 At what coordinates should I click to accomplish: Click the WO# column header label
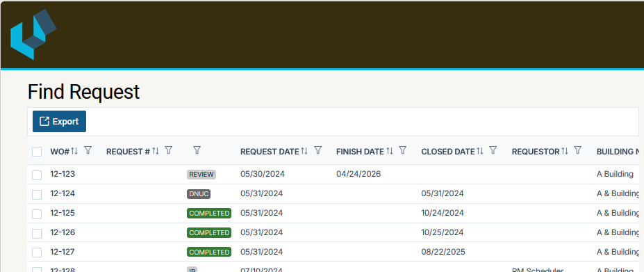coord(60,152)
